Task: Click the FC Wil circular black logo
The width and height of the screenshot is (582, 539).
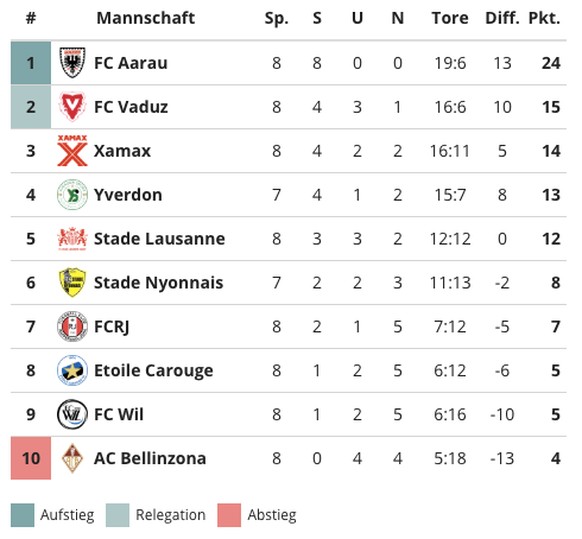Action: click(72, 414)
